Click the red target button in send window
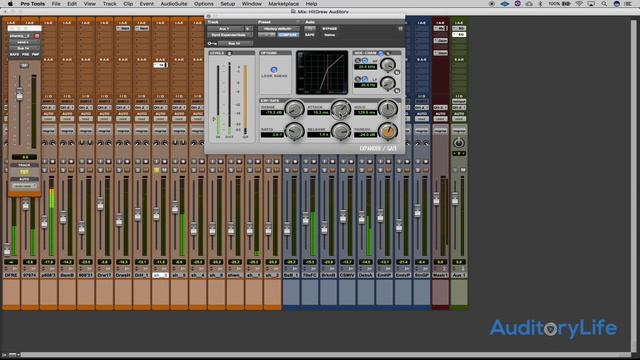Viewport: 640px width, 360px height. (37, 36)
